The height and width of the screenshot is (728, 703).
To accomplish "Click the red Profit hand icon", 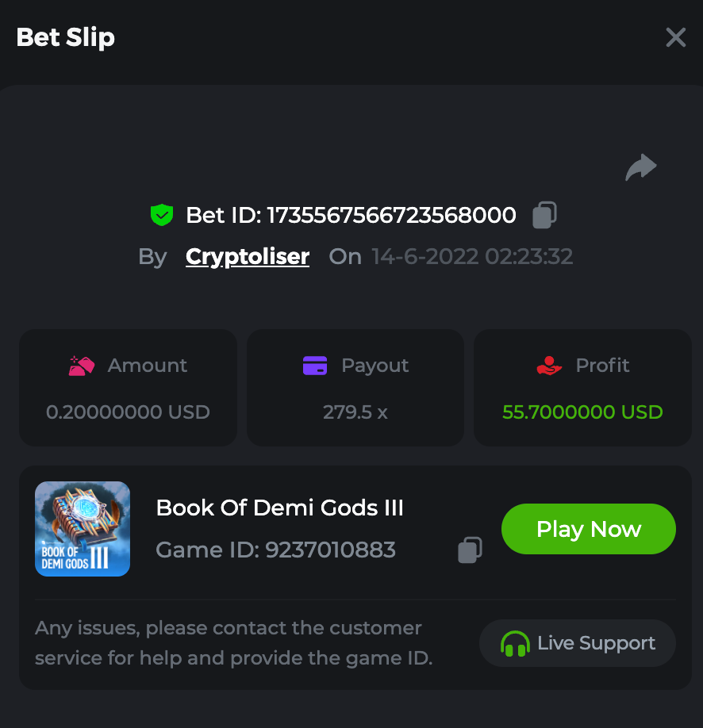I will tap(549, 366).
